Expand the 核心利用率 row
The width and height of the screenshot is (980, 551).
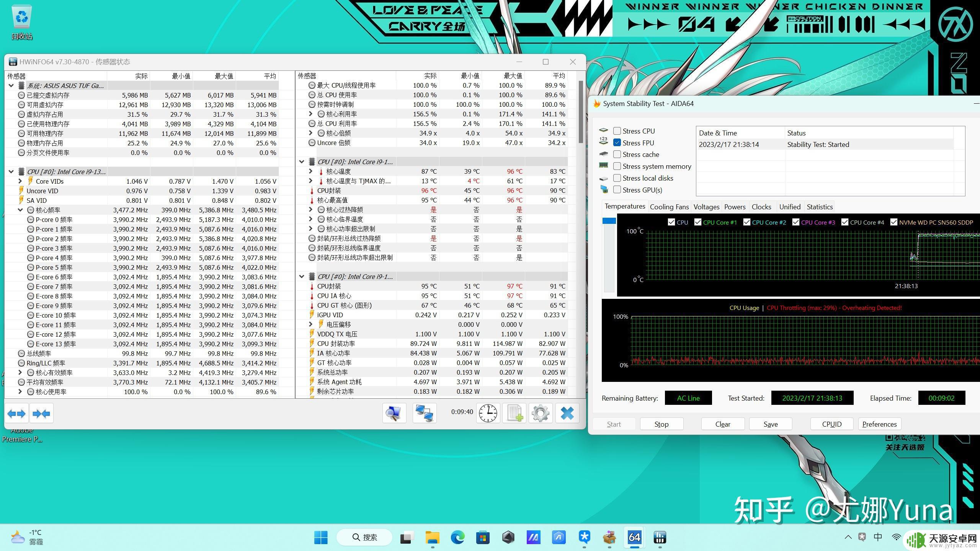(x=311, y=114)
